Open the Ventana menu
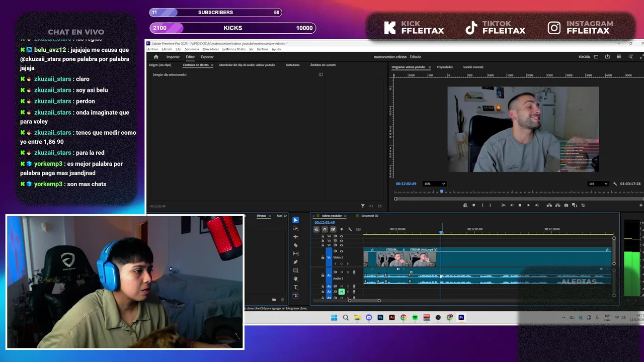The height and width of the screenshot is (362, 644). 263,49
